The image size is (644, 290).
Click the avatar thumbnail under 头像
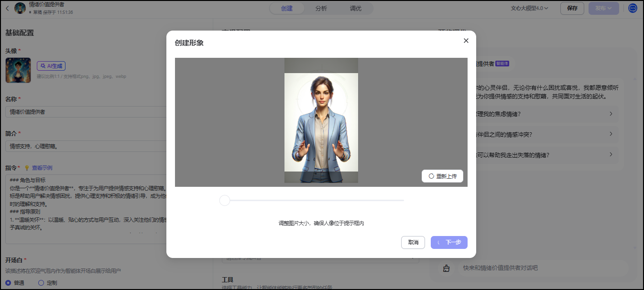tap(18, 70)
